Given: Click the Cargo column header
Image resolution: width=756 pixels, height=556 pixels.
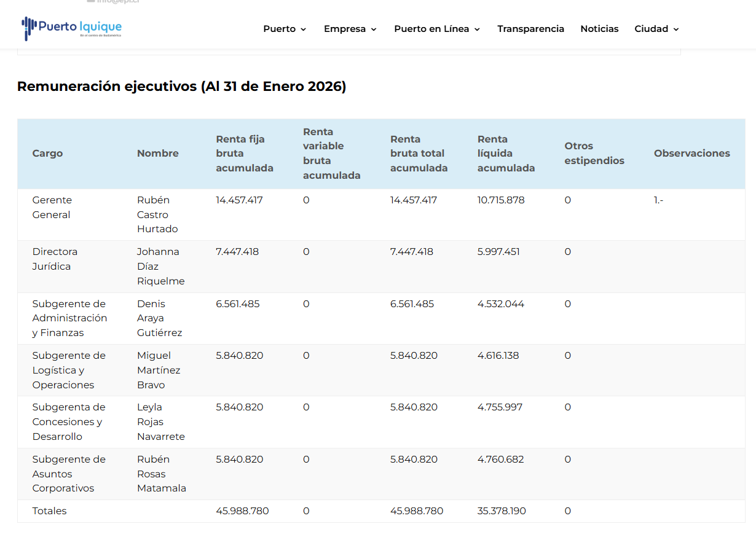Looking at the screenshot, I should pos(47,154).
